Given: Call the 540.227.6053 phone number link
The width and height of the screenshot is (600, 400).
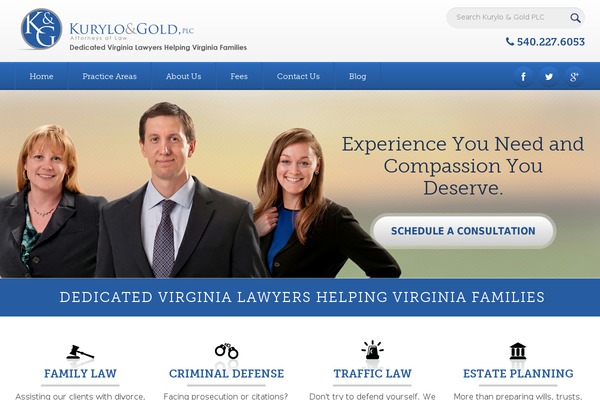Looking at the screenshot, I should click(x=551, y=42).
